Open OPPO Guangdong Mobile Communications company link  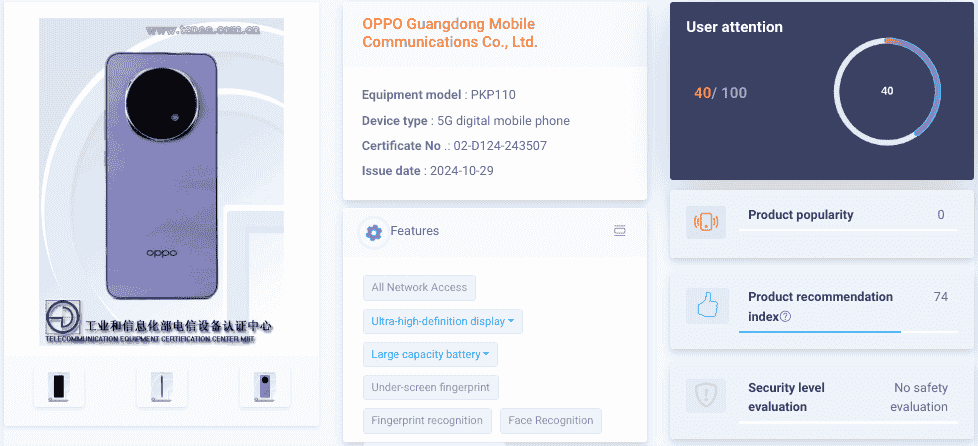click(449, 33)
